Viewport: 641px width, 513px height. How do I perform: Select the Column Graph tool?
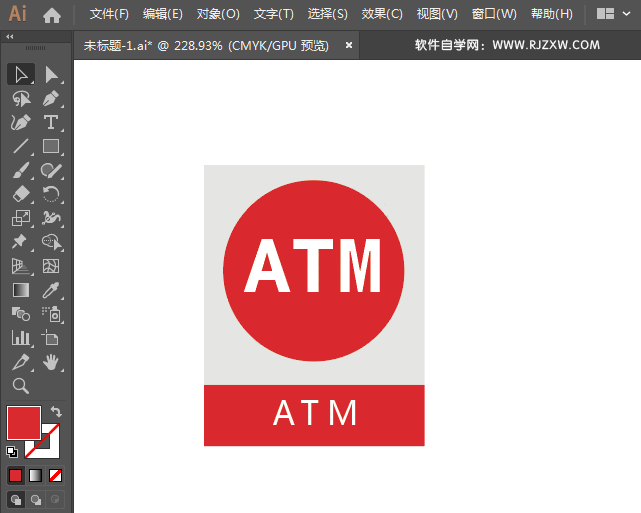pyautogui.click(x=21, y=338)
